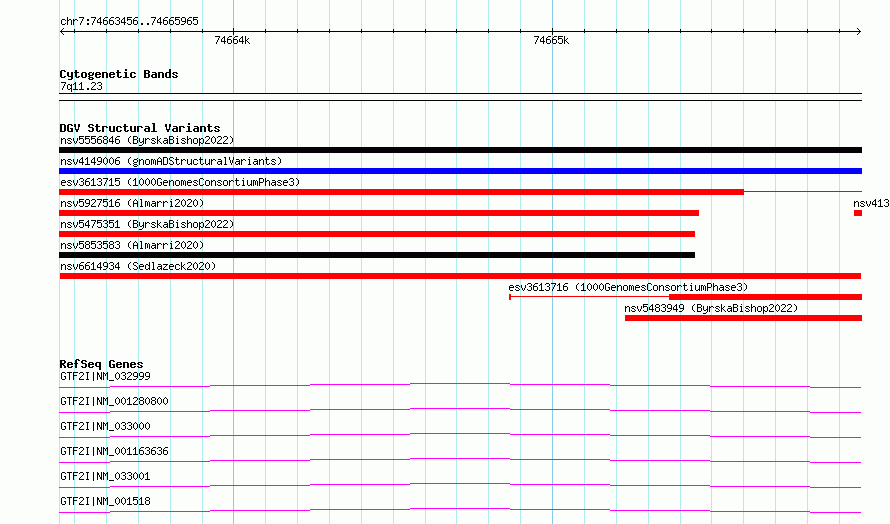Open nsv5483949 (ByrskaBishop2022) variant label
Screen dimensions: 890x524
[x=711, y=308]
